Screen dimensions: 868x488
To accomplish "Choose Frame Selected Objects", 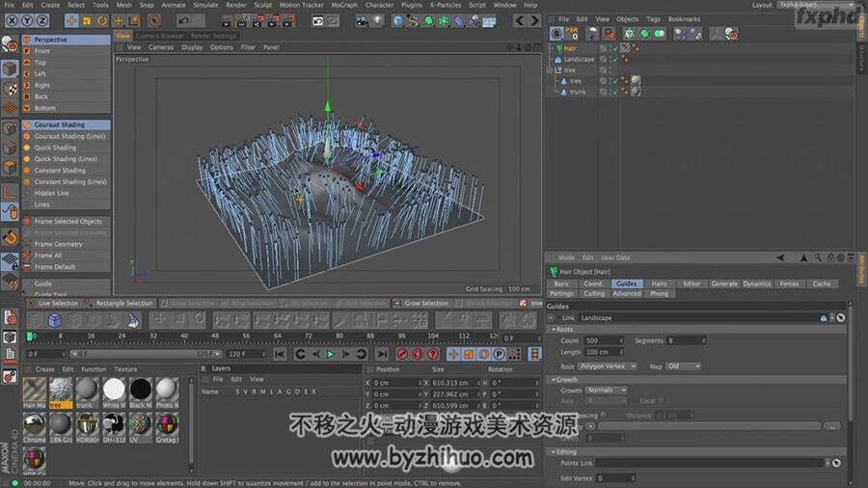I will 66,221.
